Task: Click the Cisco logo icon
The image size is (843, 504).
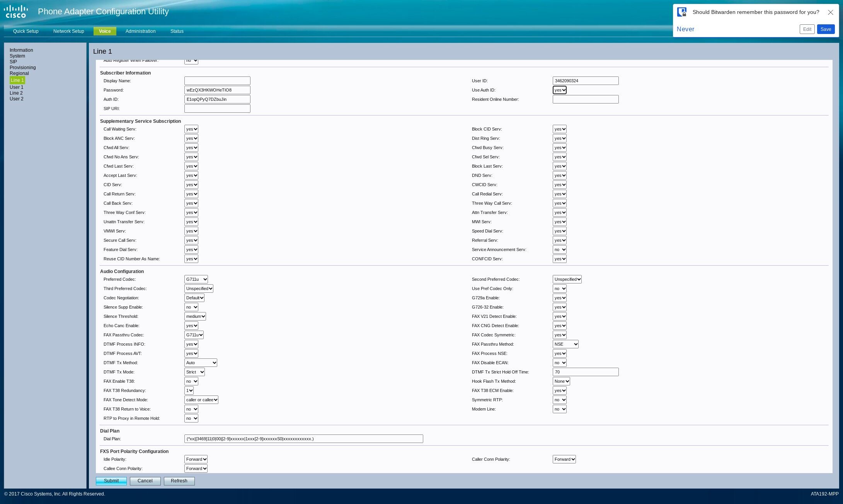Action: click(16, 11)
